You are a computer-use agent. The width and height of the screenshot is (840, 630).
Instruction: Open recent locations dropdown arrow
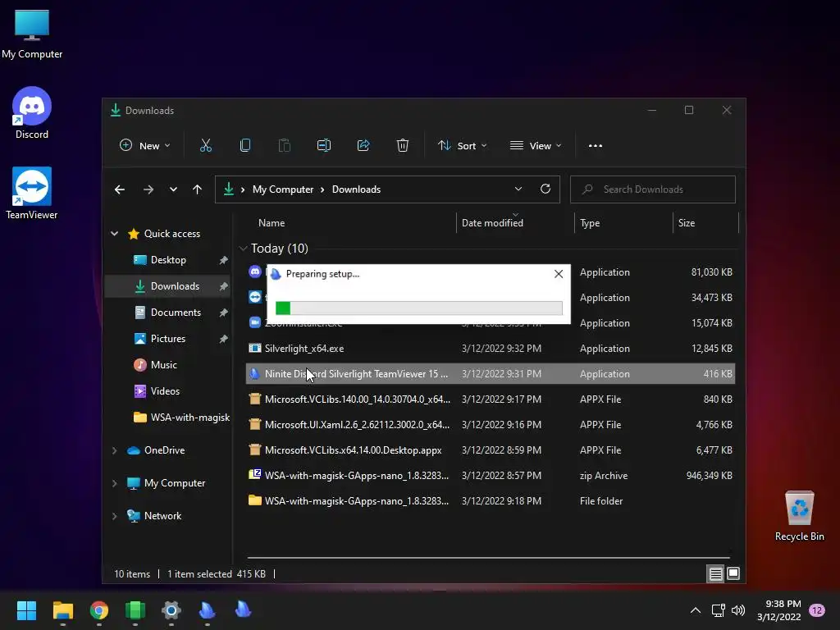(173, 189)
